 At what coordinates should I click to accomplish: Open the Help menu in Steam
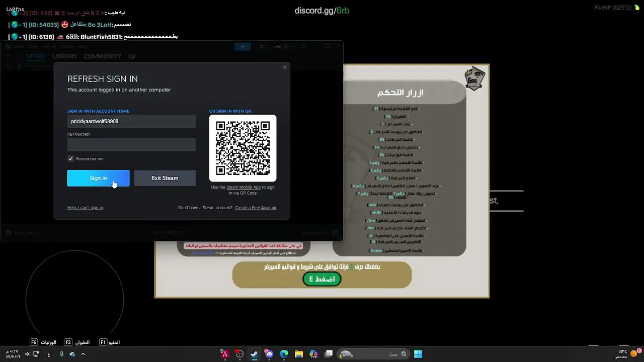pos(83,46)
